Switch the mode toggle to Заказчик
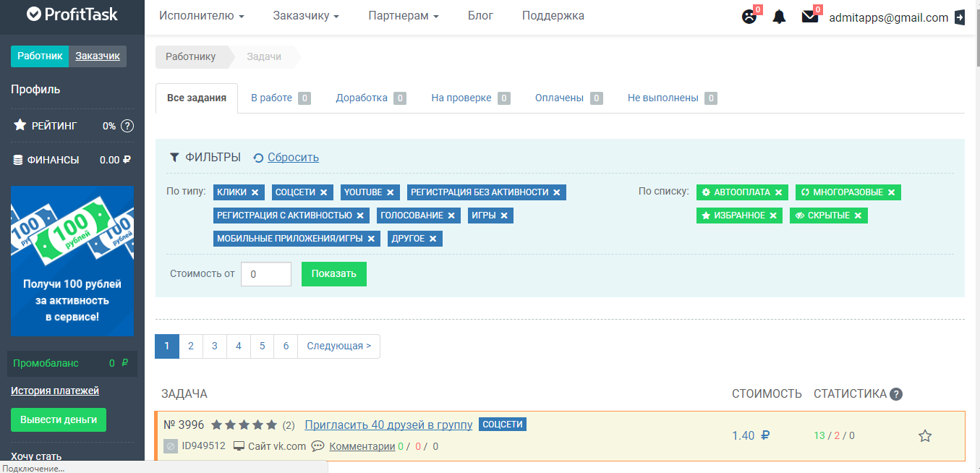 98,56
